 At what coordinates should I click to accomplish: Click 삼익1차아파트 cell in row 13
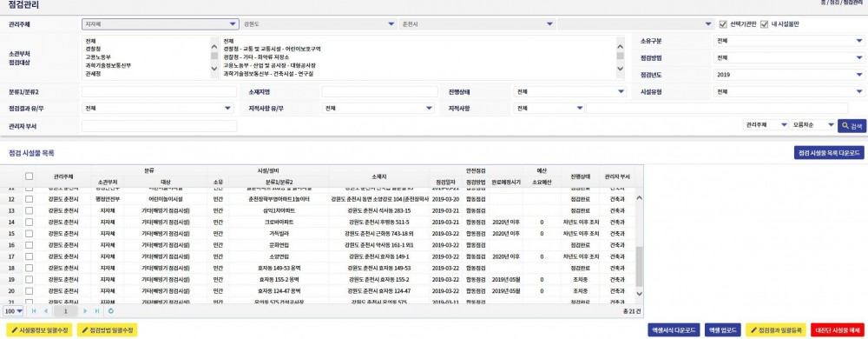(279, 211)
